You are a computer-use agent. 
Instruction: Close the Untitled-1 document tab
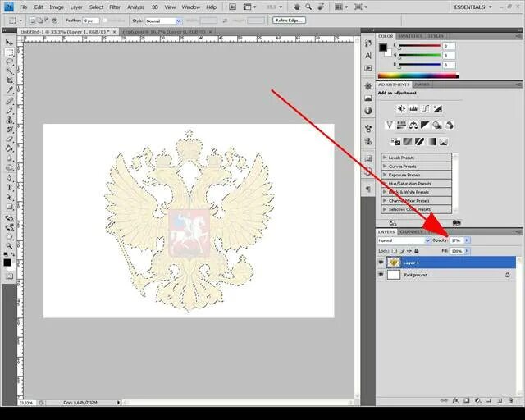(115, 32)
